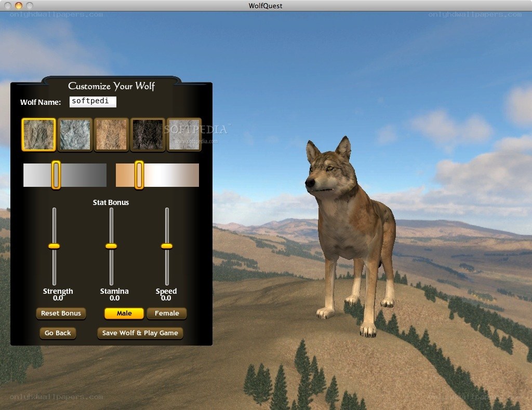Click the Stat Bonus heading

[x=111, y=202]
